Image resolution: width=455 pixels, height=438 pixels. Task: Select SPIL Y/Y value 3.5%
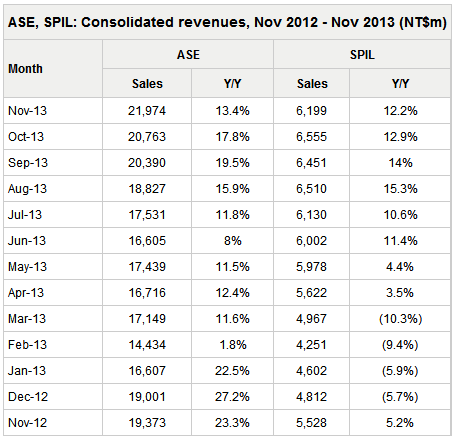click(x=400, y=292)
